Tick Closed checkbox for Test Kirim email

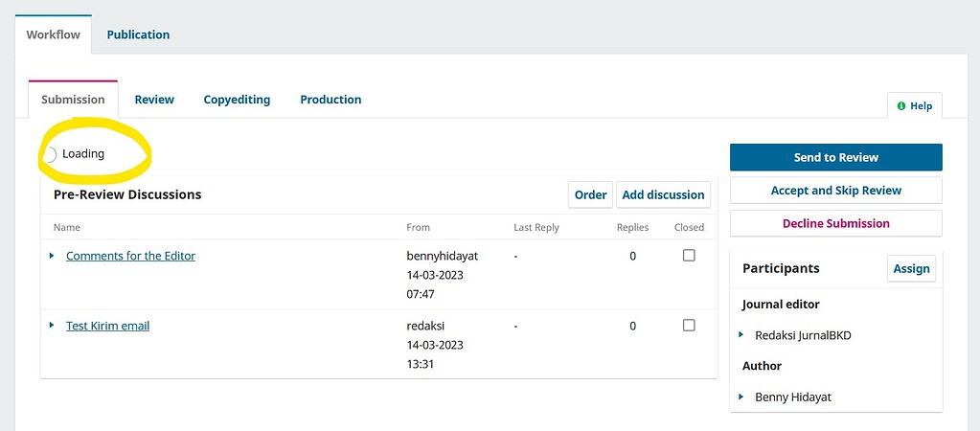point(689,326)
